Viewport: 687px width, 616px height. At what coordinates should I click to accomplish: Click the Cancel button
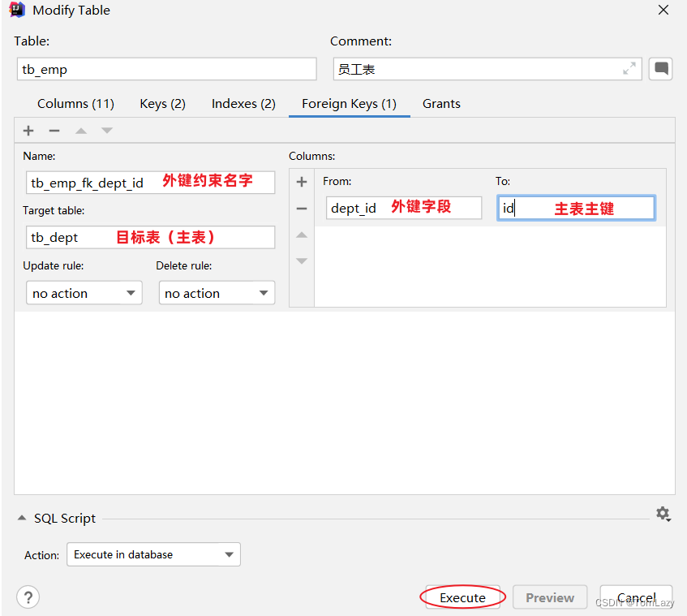pyautogui.click(x=636, y=597)
